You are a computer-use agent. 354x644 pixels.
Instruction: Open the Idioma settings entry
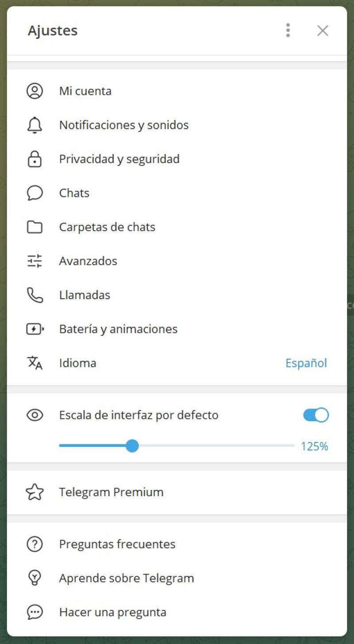tap(78, 363)
